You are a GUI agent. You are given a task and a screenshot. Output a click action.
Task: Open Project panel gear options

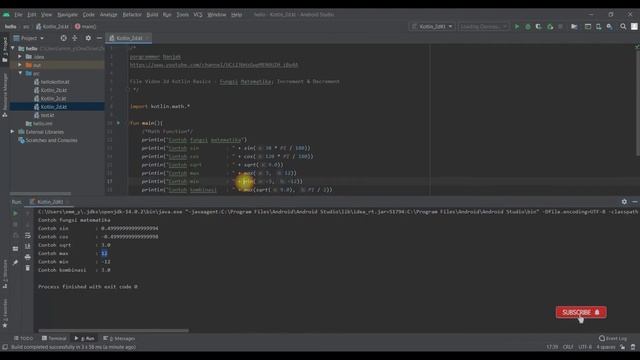[x=88, y=38]
